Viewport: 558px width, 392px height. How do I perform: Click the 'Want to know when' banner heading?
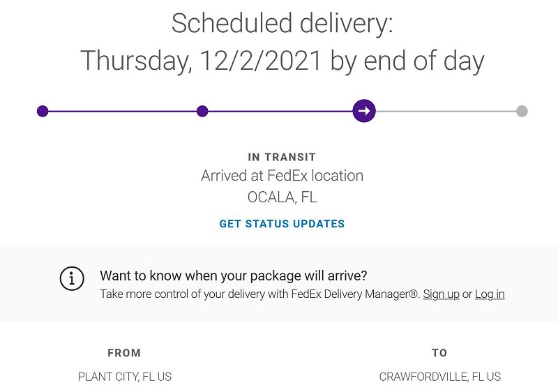pyautogui.click(x=234, y=276)
